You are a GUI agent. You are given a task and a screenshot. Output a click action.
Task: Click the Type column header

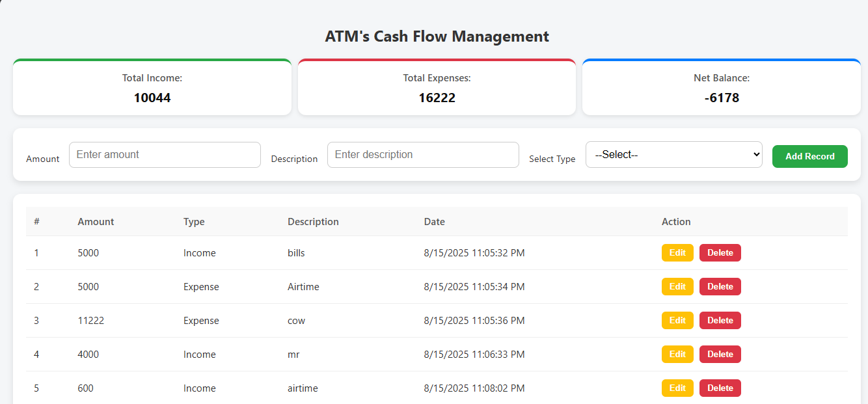(x=194, y=222)
